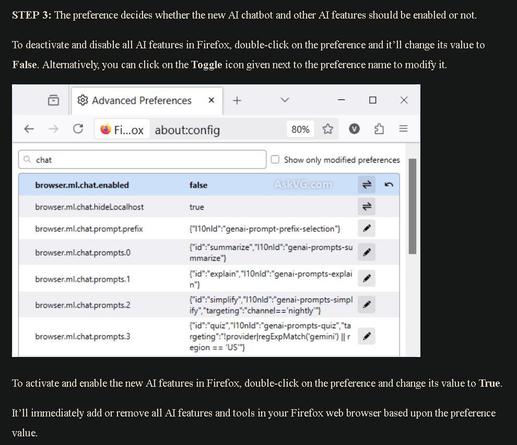Toggle browser.ml.chat.hideLocalhost value

367,207
